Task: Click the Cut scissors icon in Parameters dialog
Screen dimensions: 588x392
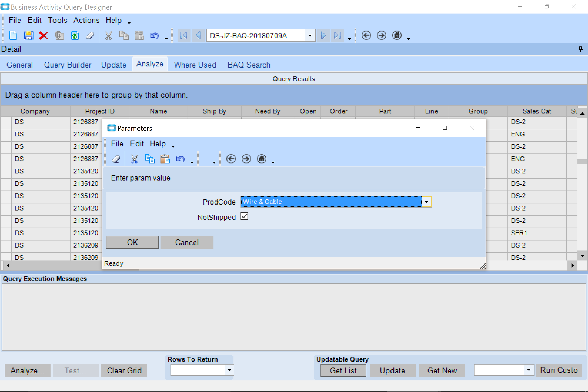Action: click(134, 159)
